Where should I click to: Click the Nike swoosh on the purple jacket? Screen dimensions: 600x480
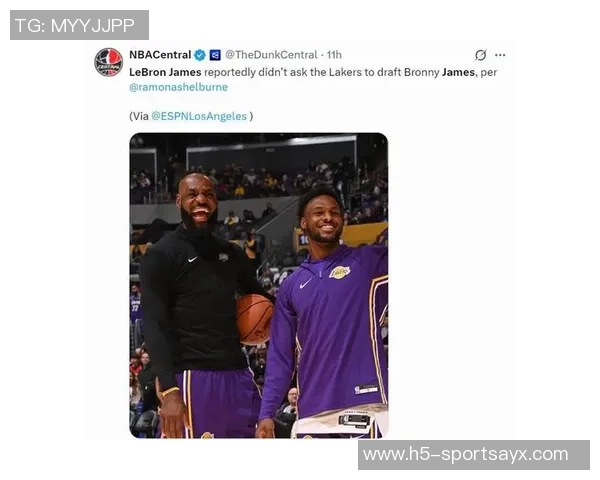[x=305, y=284]
